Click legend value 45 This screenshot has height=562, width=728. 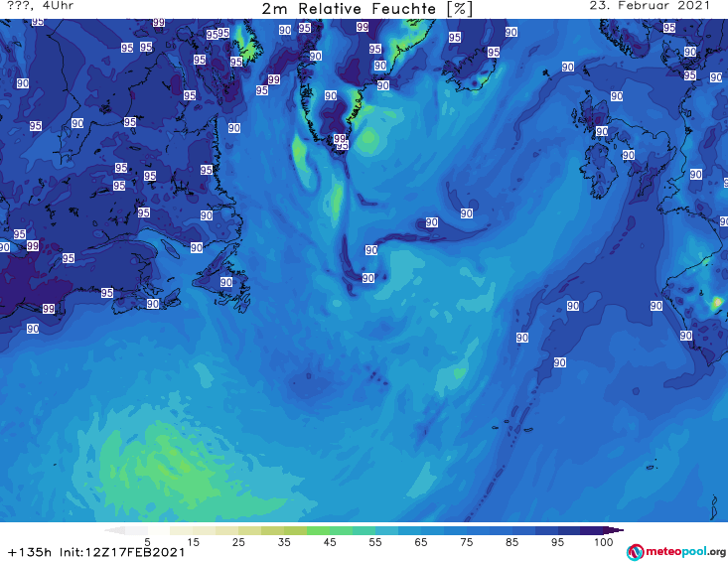tap(330, 542)
